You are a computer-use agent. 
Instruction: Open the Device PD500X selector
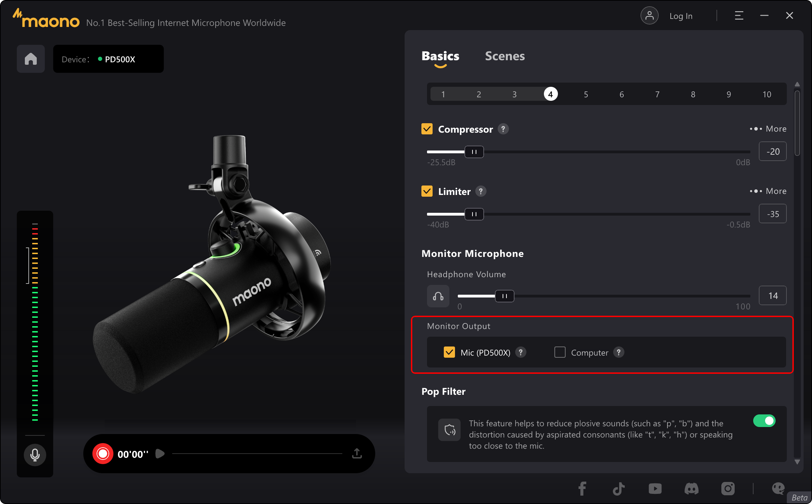[108, 59]
